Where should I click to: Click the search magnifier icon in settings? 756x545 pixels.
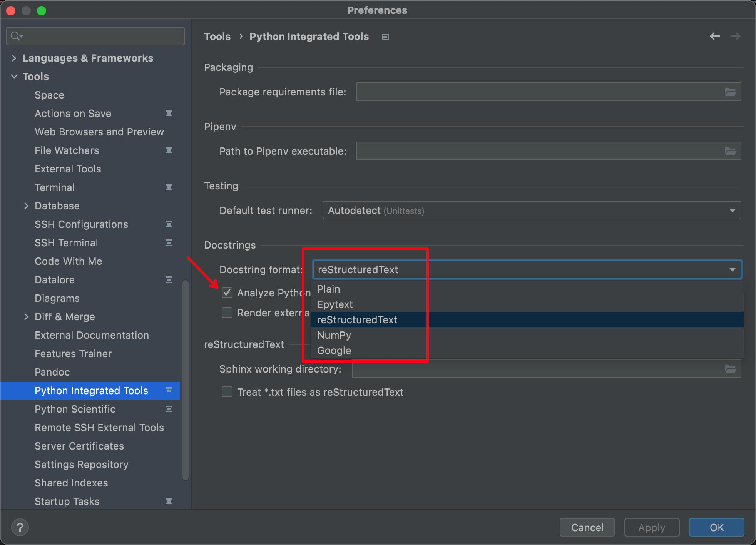pos(16,36)
